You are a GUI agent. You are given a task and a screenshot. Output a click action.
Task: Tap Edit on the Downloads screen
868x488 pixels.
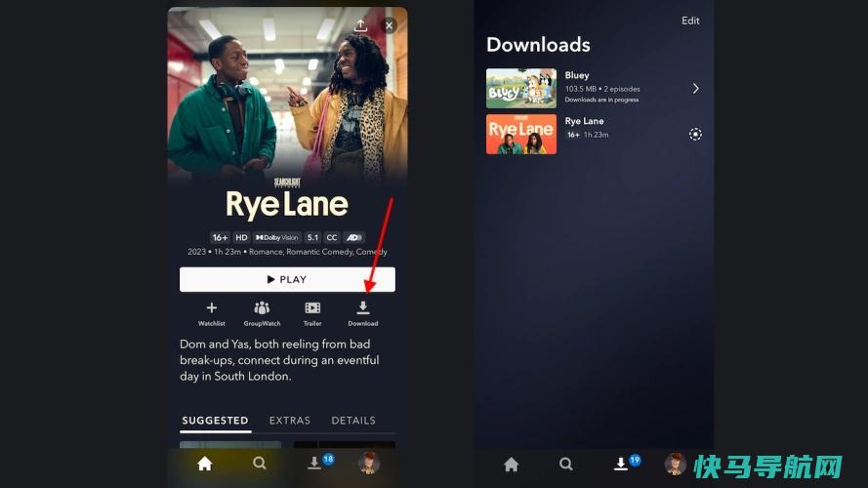(x=690, y=20)
